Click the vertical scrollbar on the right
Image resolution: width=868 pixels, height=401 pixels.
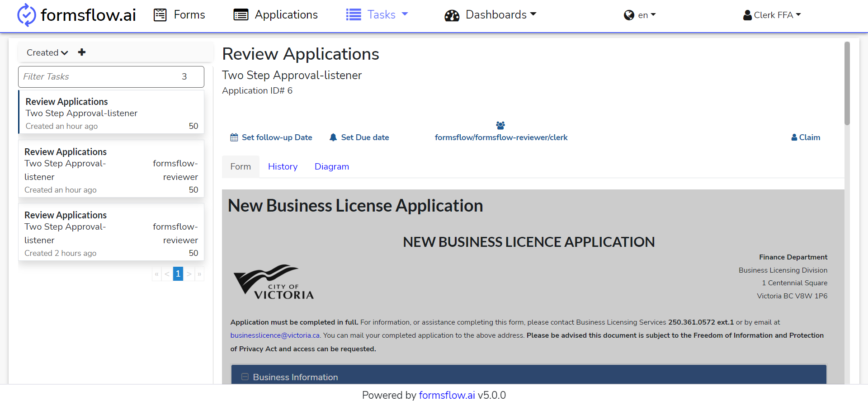click(x=847, y=84)
